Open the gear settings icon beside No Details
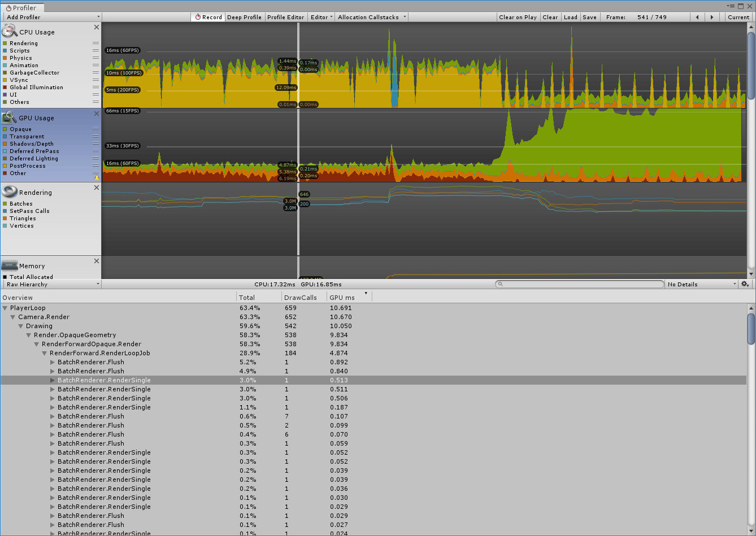Viewport: 756px width, 536px height. coord(745,284)
